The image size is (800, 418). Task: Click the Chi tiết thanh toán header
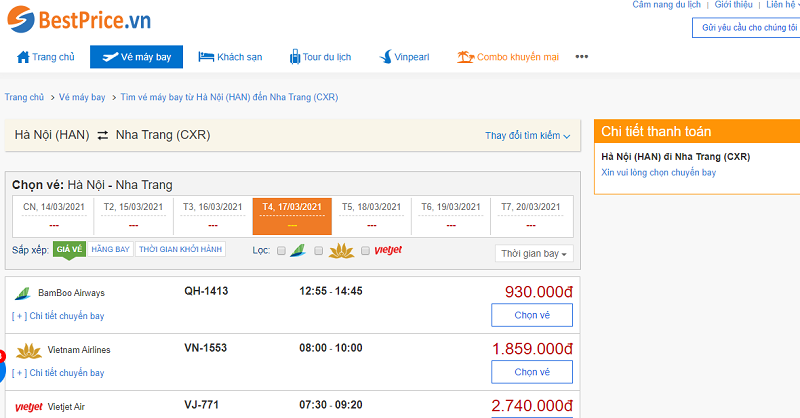click(x=697, y=132)
